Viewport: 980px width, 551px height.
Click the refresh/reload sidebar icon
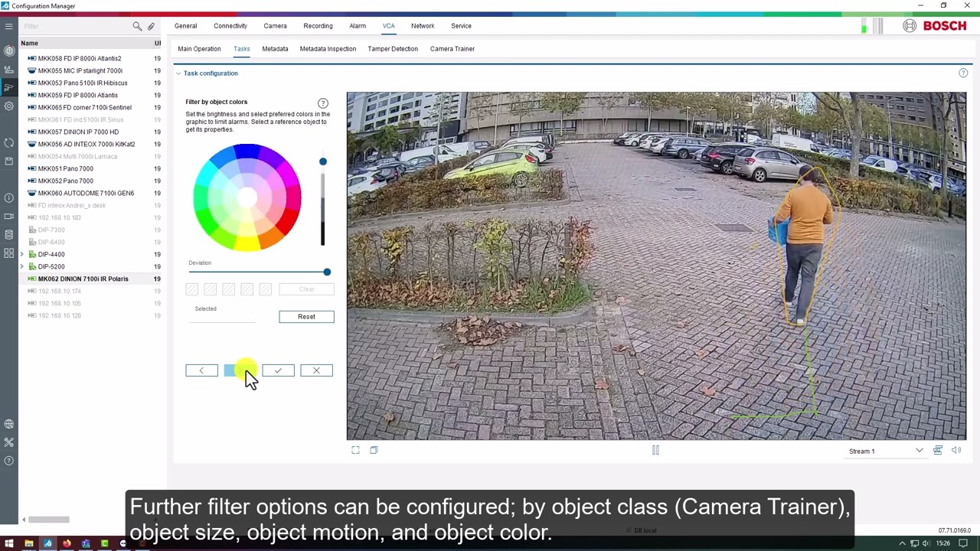[x=8, y=142]
